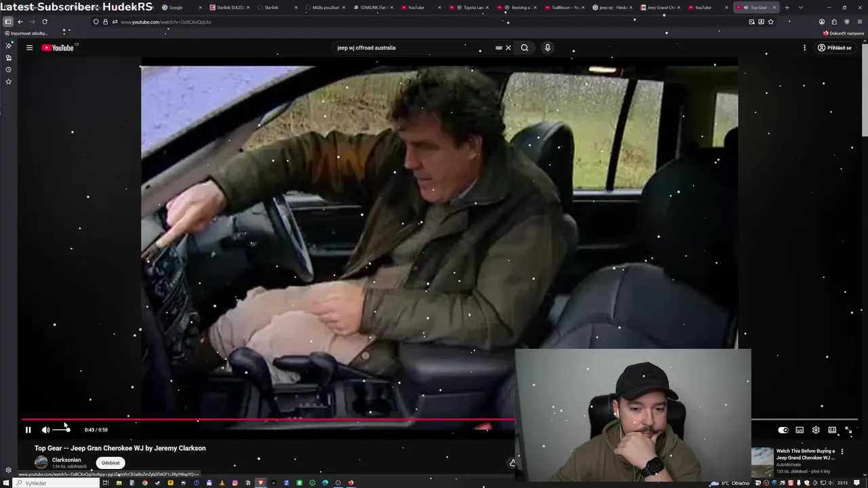The height and width of the screenshot is (488, 868).
Task: Pause the video playback
Action: coord(28,430)
